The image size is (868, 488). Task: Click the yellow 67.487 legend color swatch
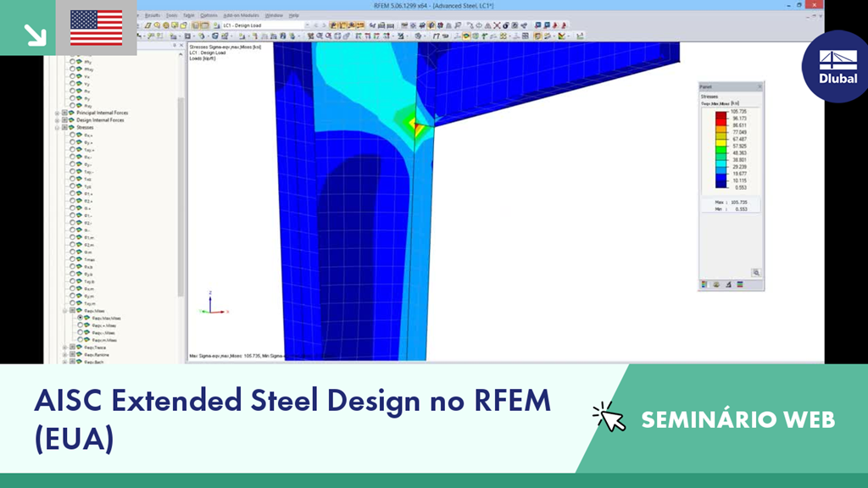click(x=721, y=142)
